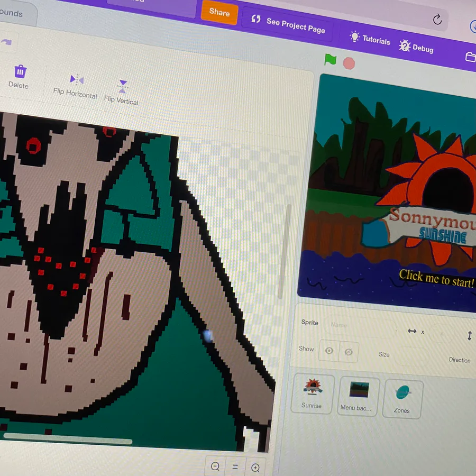Start the project with the green flag
Screen dimensions: 476x476
click(x=330, y=59)
